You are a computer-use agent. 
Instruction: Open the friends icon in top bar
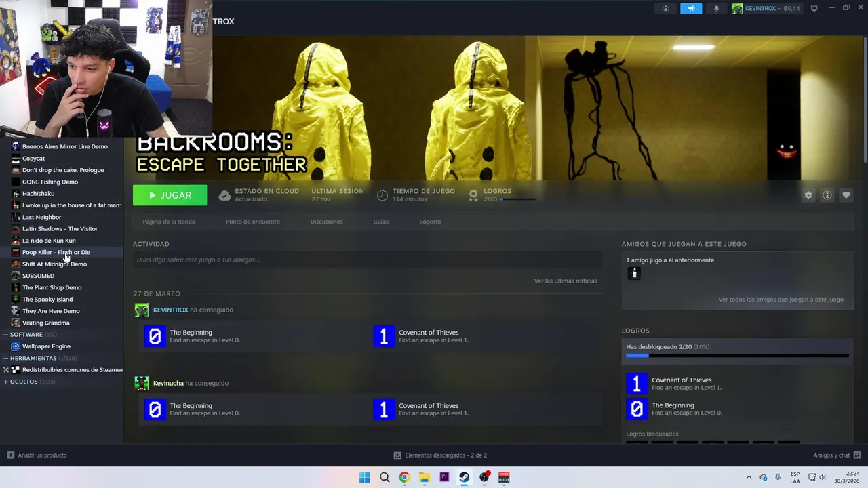tap(665, 9)
